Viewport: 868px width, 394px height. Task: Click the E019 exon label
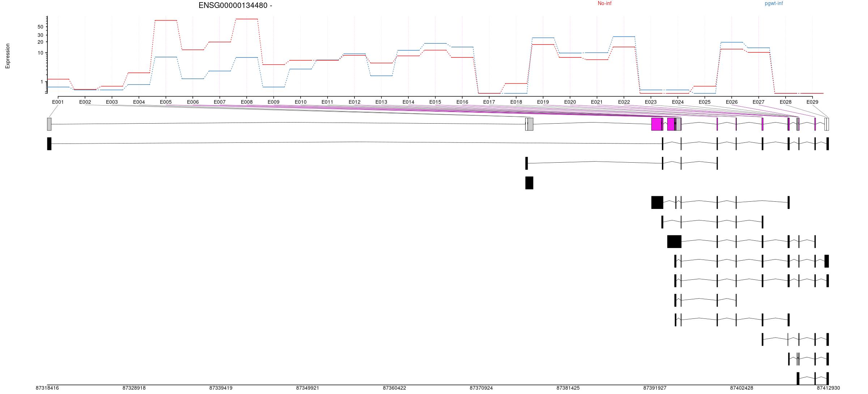tap(543, 102)
